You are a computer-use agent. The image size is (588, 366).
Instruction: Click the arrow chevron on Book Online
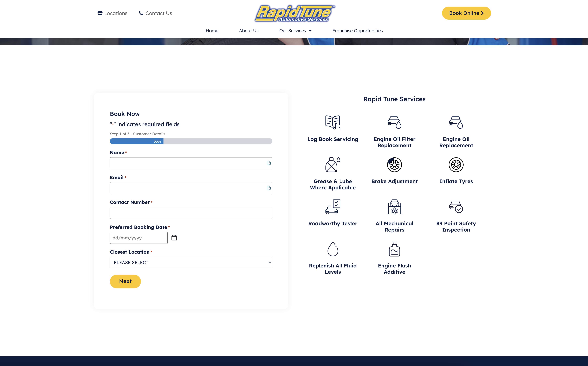tap(482, 13)
